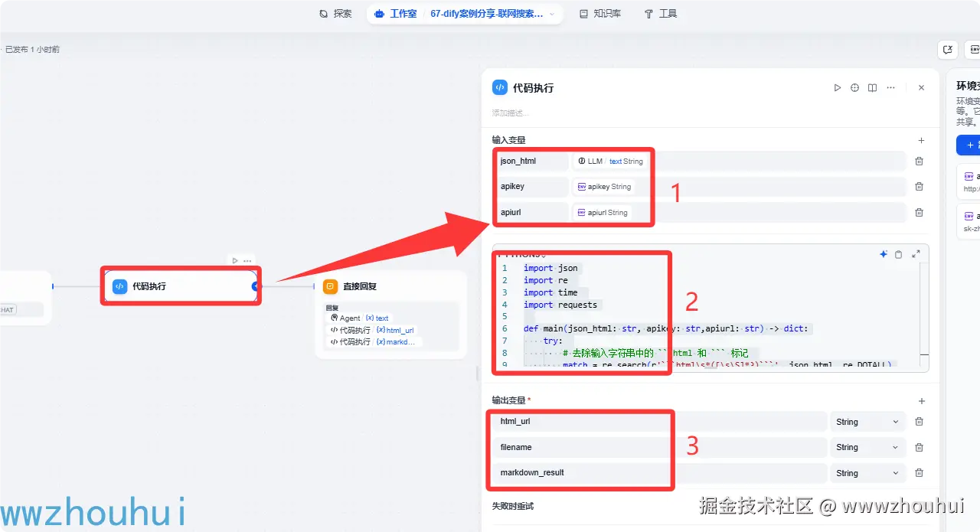Screen dimensions: 980x532
Task: Select the 代码执行 node on canvas
Action: click(181, 286)
